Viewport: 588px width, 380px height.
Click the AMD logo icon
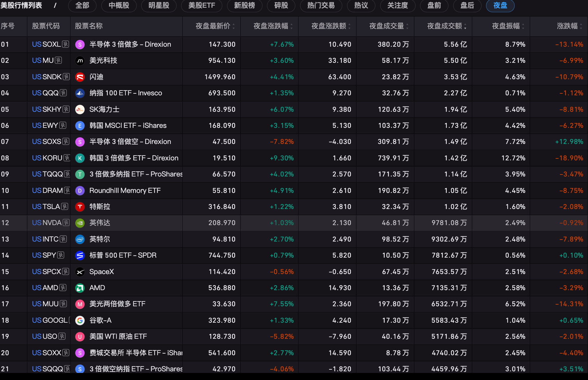pos(80,288)
